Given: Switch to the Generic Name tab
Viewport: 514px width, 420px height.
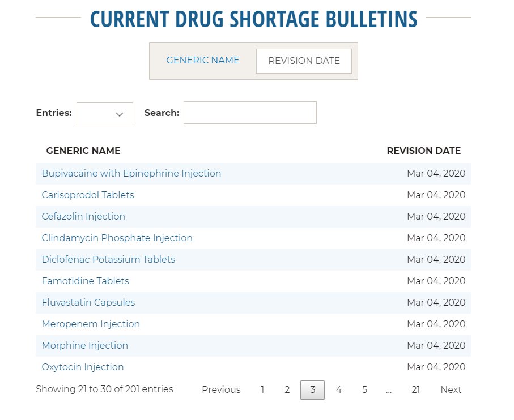Looking at the screenshot, I should coord(202,61).
